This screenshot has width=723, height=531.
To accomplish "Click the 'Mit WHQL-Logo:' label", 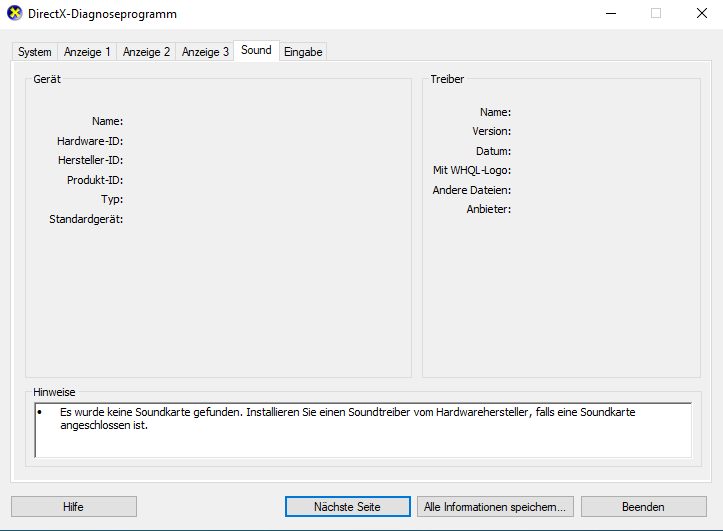I will click(472, 171).
